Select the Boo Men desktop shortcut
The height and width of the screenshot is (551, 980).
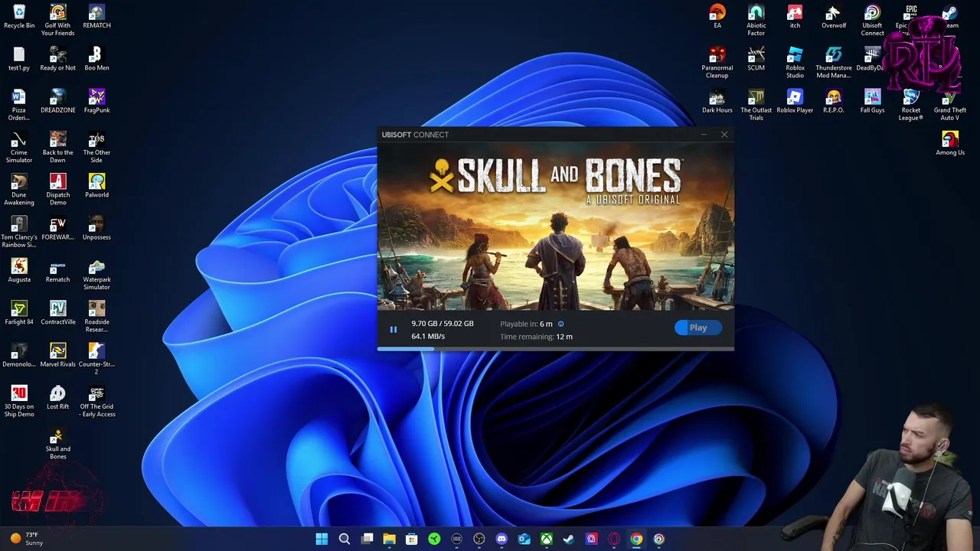pos(96,59)
